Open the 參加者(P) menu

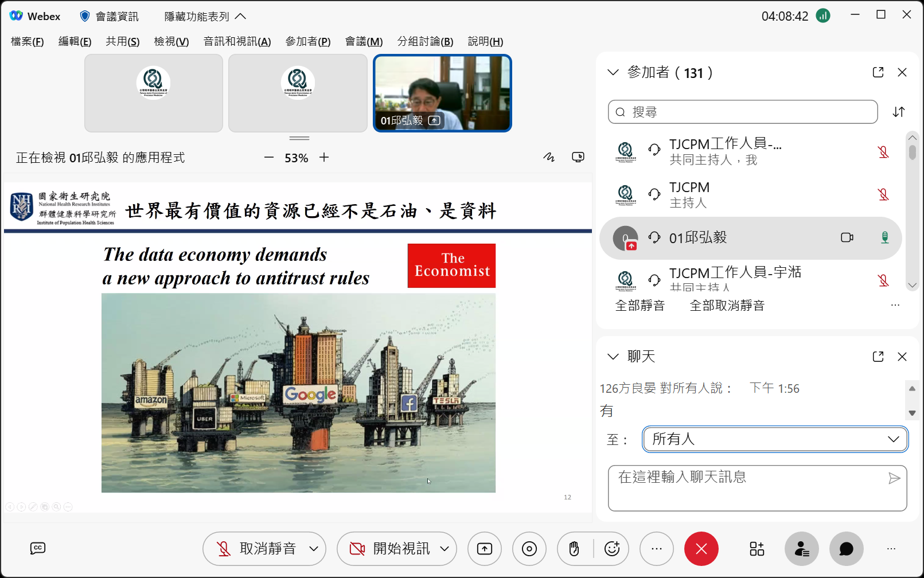click(308, 41)
